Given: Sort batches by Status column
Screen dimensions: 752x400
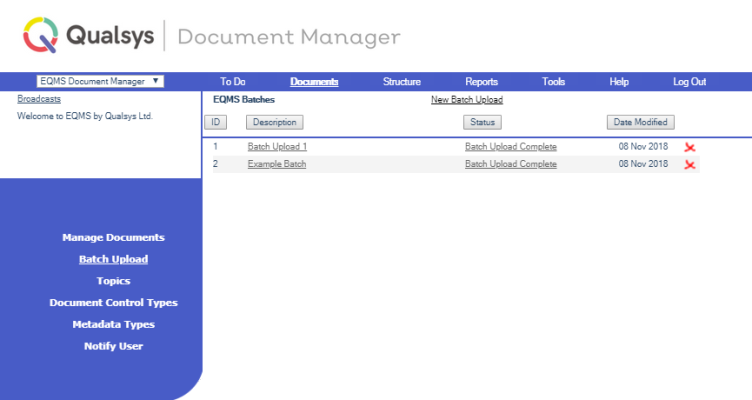Looking at the screenshot, I should pos(482,122).
